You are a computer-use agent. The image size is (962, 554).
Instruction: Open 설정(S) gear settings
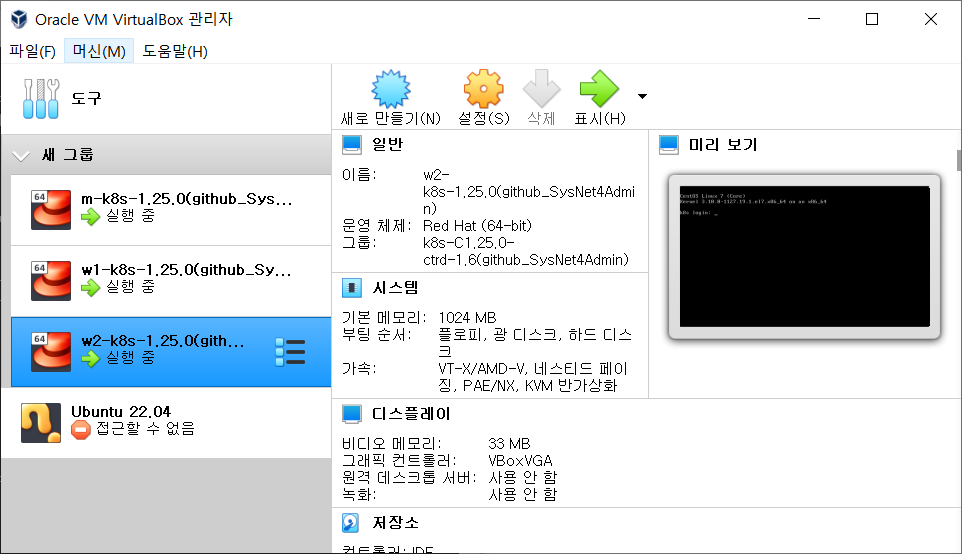483,98
